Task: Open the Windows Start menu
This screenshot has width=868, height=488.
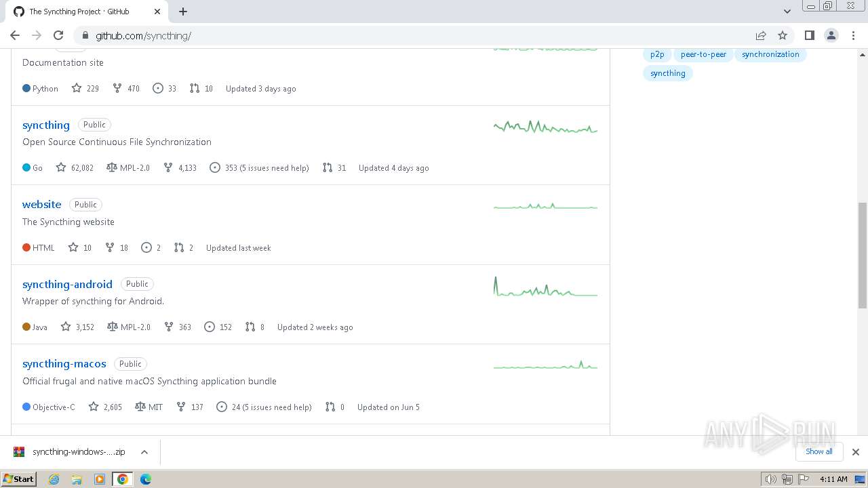Action: click(19, 479)
